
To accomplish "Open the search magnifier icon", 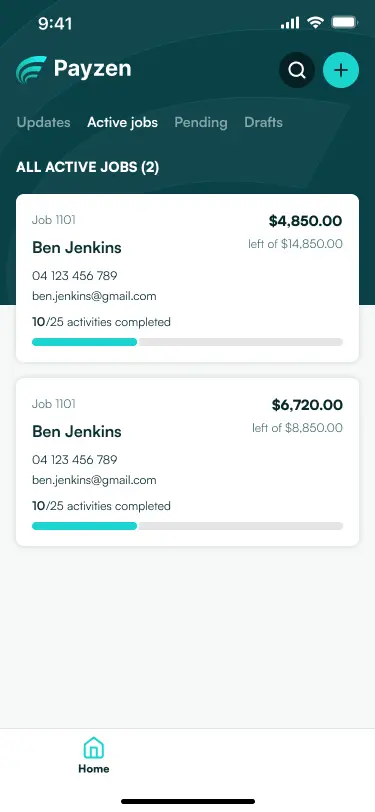I will (297, 70).
